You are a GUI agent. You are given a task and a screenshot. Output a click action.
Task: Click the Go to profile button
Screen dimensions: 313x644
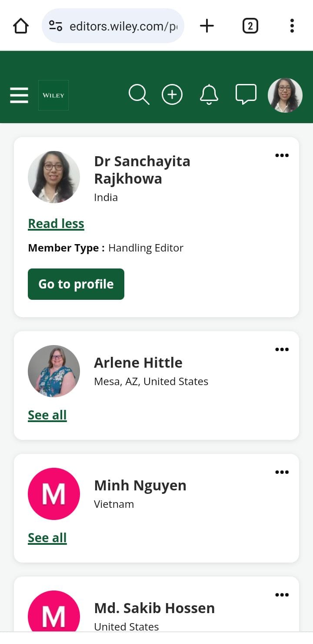coord(76,284)
